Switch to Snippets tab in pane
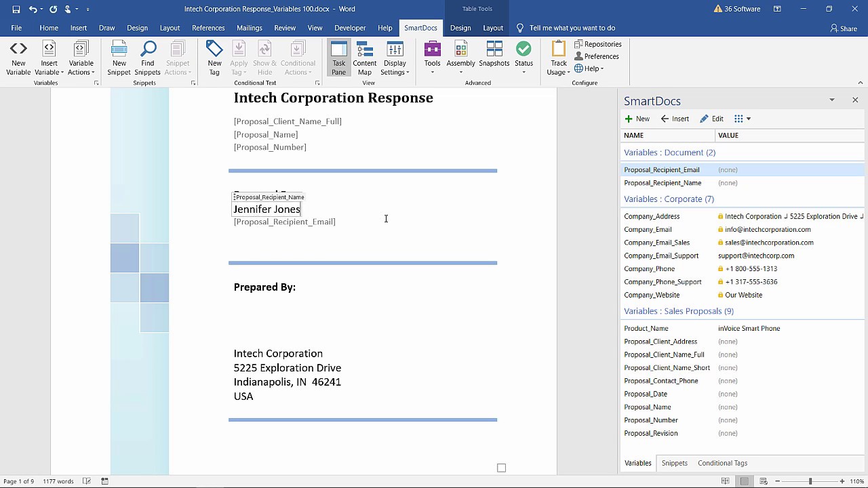Viewport: 868px width, 488px height. pos(674,463)
